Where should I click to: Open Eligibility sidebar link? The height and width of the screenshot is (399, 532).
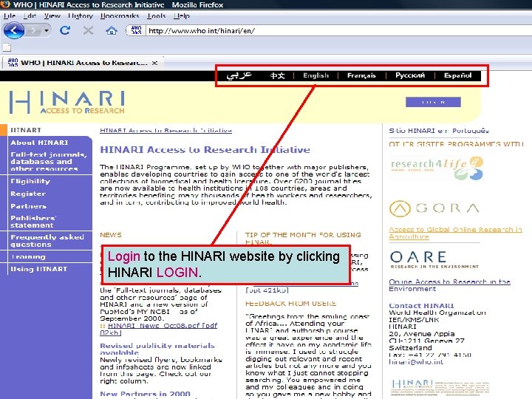point(30,181)
